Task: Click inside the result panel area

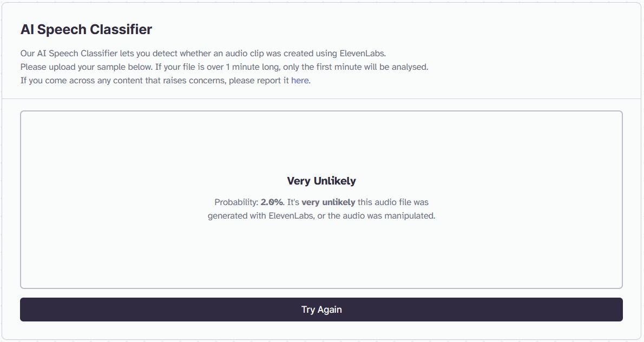Action: tap(321, 249)
